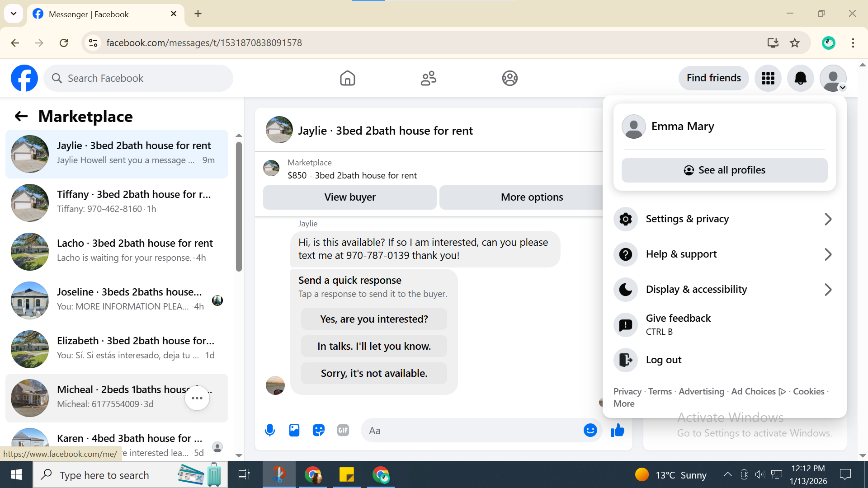
Task: Click the Aa message input field
Action: pos(470,431)
